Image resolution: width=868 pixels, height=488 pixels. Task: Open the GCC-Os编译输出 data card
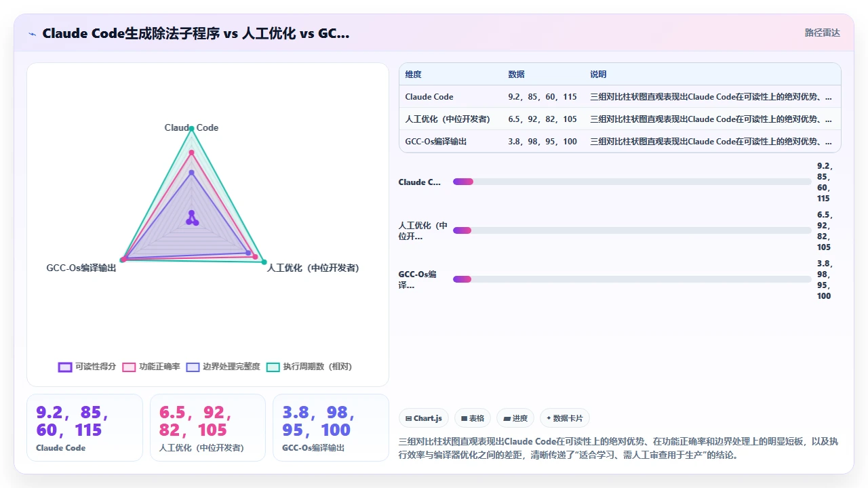coord(331,428)
